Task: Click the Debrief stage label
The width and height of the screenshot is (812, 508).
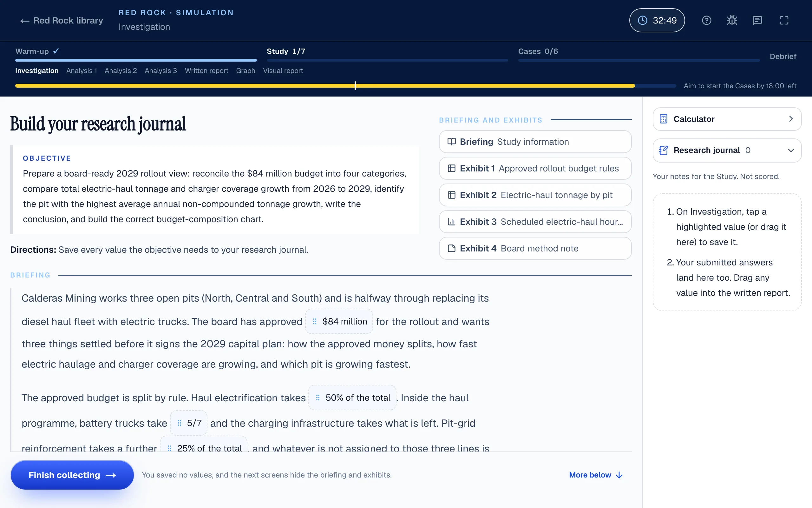Action: (783, 57)
